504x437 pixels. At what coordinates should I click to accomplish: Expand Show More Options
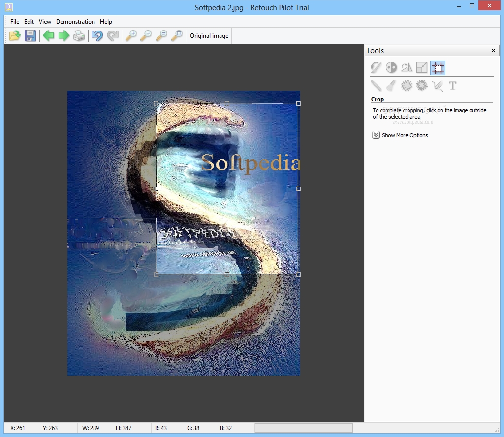[x=400, y=135]
